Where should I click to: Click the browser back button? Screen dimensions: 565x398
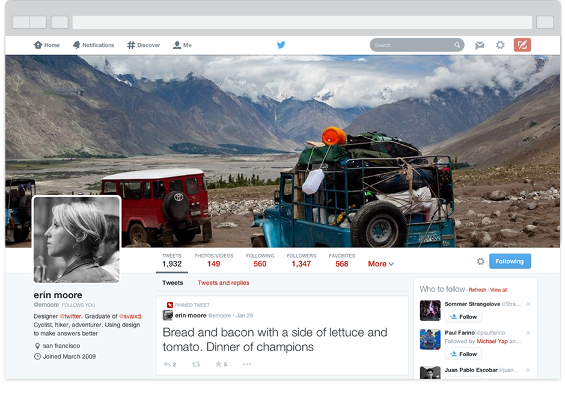point(21,22)
